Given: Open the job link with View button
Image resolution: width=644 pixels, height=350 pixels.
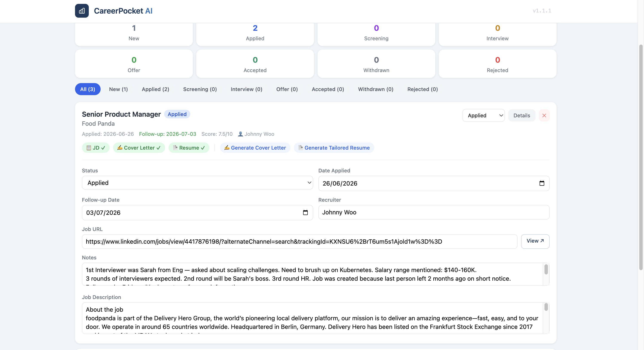Looking at the screenshot, I should point(535,241).
